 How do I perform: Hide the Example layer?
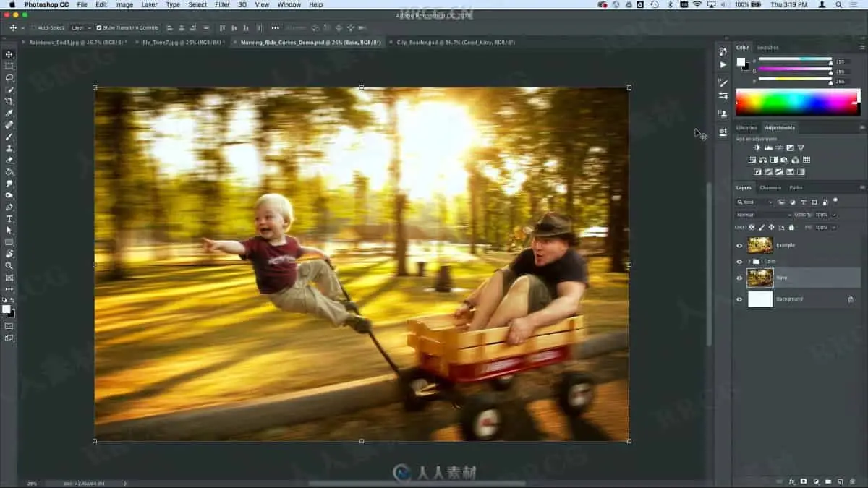(739, 245)
